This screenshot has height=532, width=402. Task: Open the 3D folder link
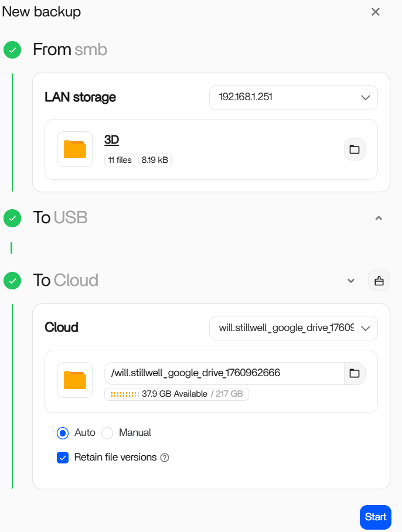tap(112, 139)
